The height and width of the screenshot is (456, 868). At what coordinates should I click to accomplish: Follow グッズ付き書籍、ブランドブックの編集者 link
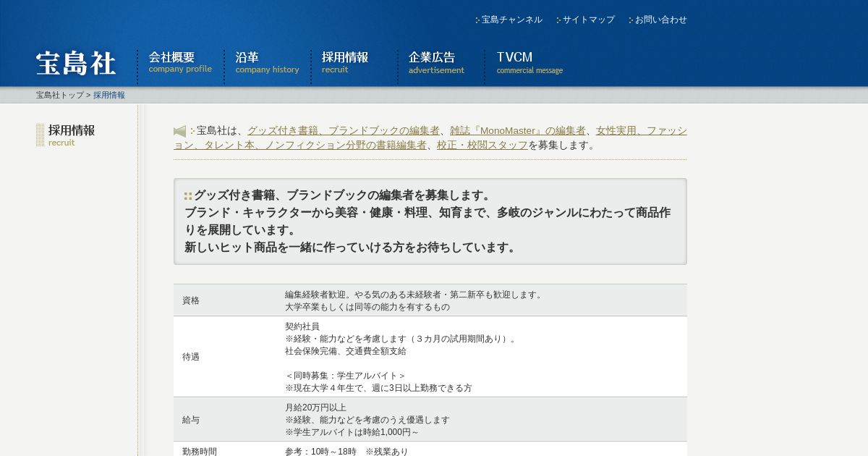click(x=344, y=130)
